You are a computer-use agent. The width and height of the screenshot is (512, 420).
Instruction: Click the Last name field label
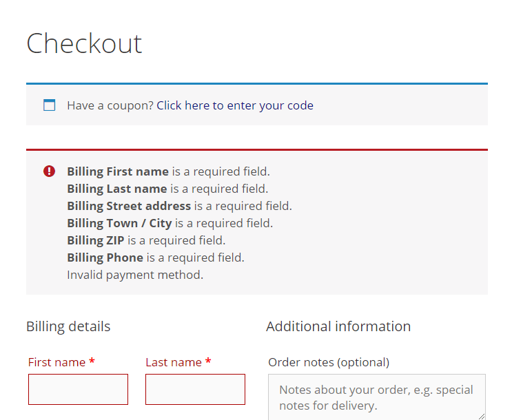174,362
